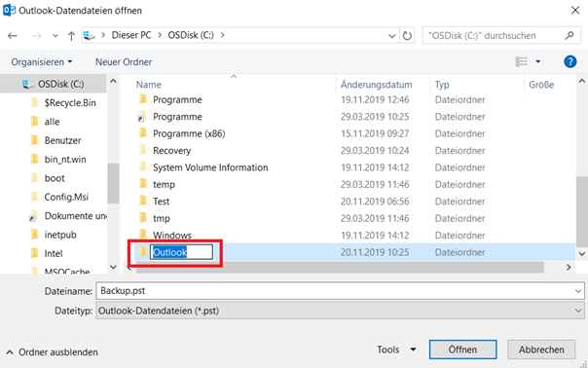The width and height of the screenshot is (588, 368).
Task: Create a Neuer Ordner
Action: tap(124, 62)
